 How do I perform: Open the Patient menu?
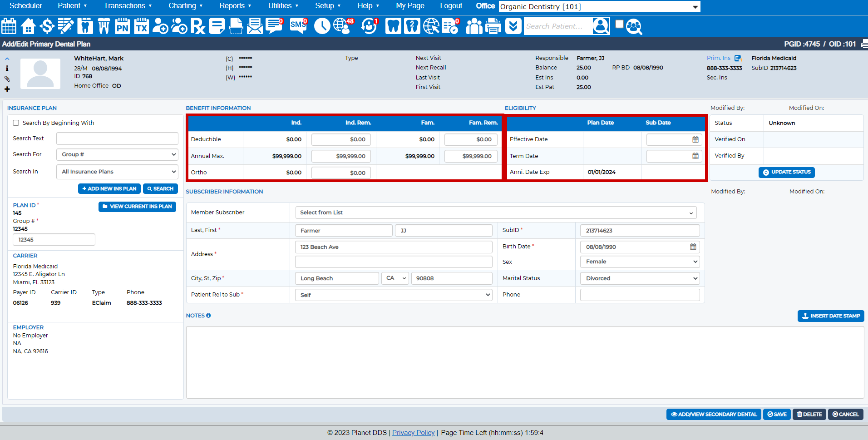coord(72,6)
